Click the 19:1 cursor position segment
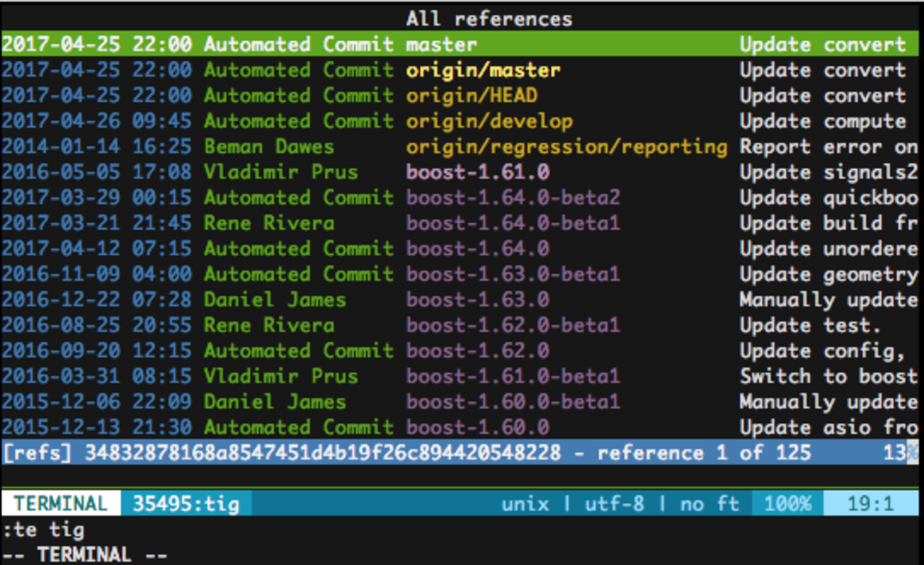The image size is (924, 565). pyautogui.click(x=870, y=505)
